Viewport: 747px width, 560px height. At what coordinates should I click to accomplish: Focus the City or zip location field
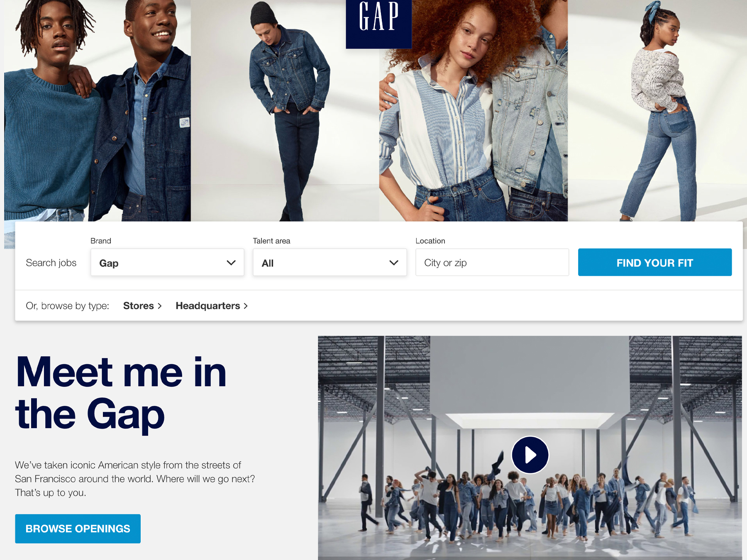(492, 262)
